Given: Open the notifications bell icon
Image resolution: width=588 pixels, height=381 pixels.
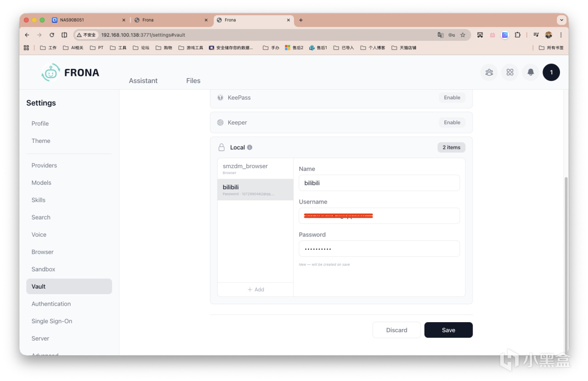Looking at the screenshot, I should (x=530, y=72).
